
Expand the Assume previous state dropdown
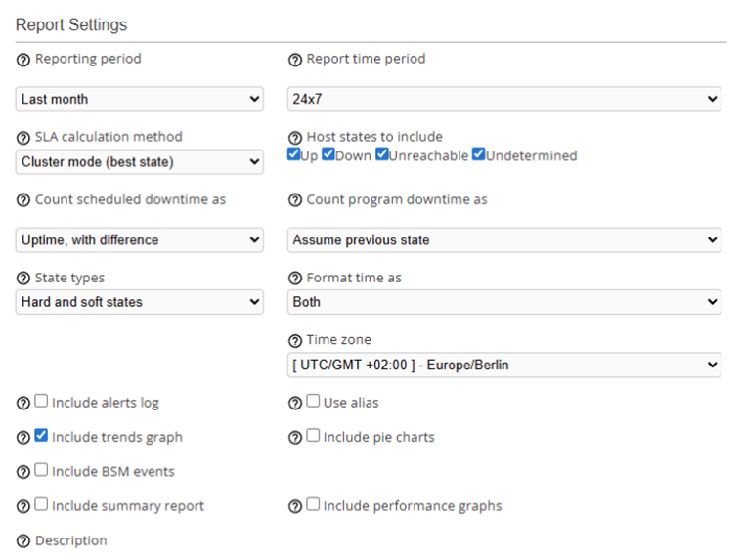pos(504,239)
